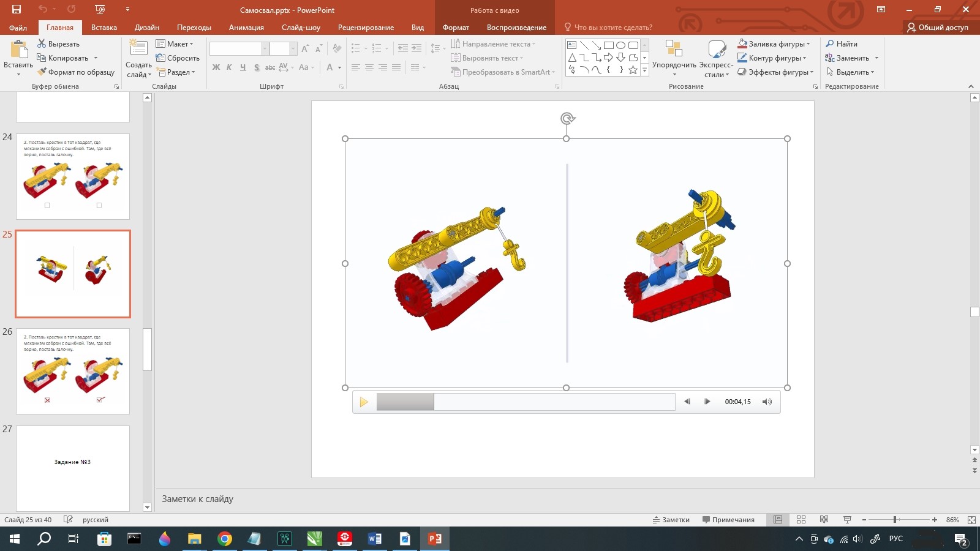Image resolution: width=980 pixels, height=551 pixels.
Task: Select slide 26 thumbnail
Action: tap(73, 371)
